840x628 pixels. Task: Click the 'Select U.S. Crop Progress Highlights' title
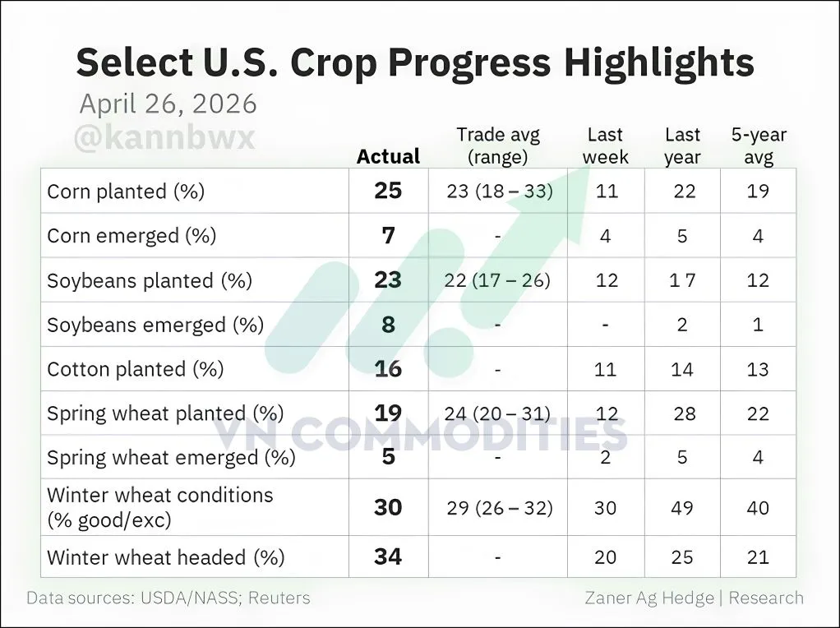tap(415, 63)
